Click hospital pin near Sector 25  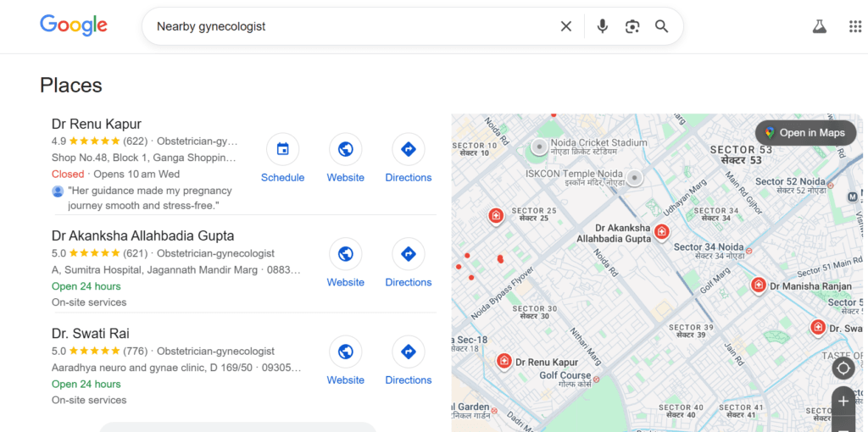[496, 215]
